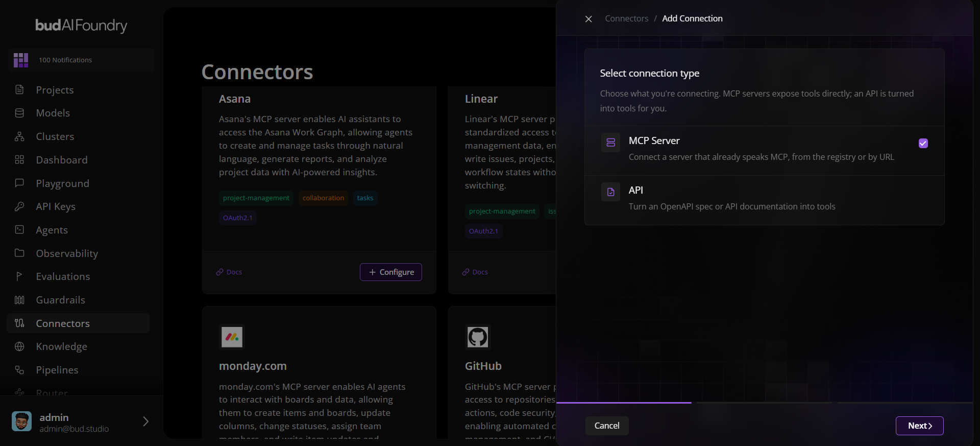Click the Connectors sidebar icon

pos(19,323)
